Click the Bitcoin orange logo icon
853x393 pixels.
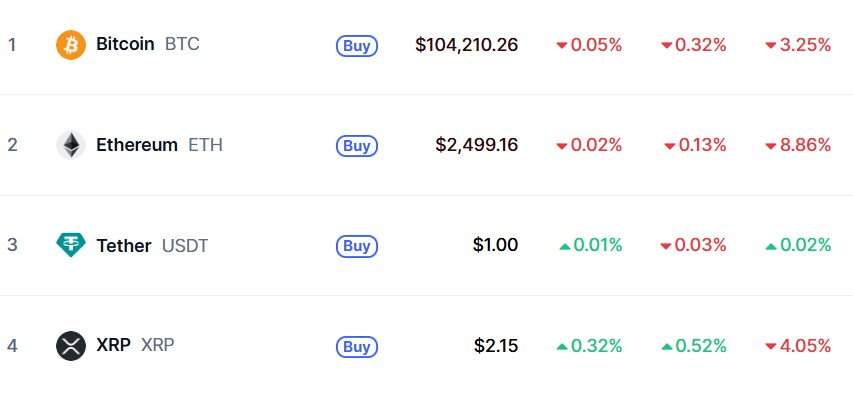(x=71, y=45)
